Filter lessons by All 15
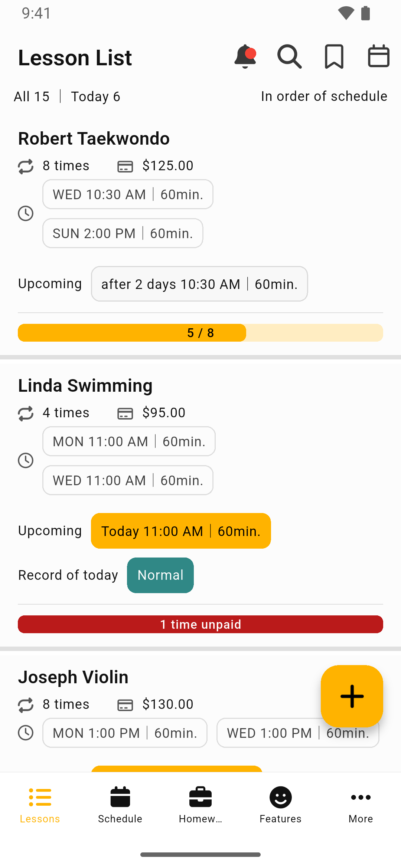 (x=32, y=97)
